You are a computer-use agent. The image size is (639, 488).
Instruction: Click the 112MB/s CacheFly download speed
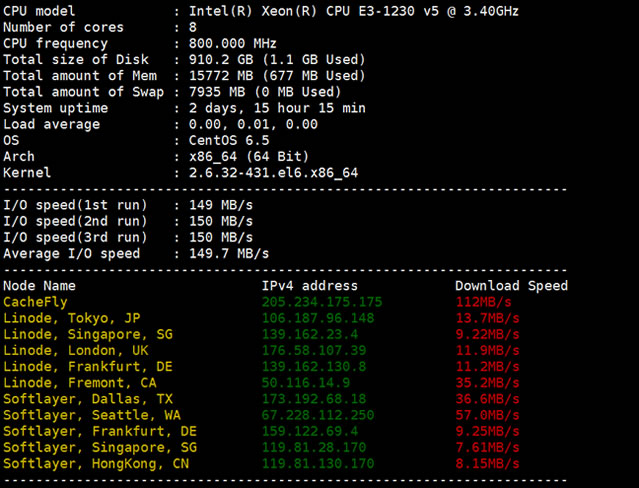coord(482,302)
